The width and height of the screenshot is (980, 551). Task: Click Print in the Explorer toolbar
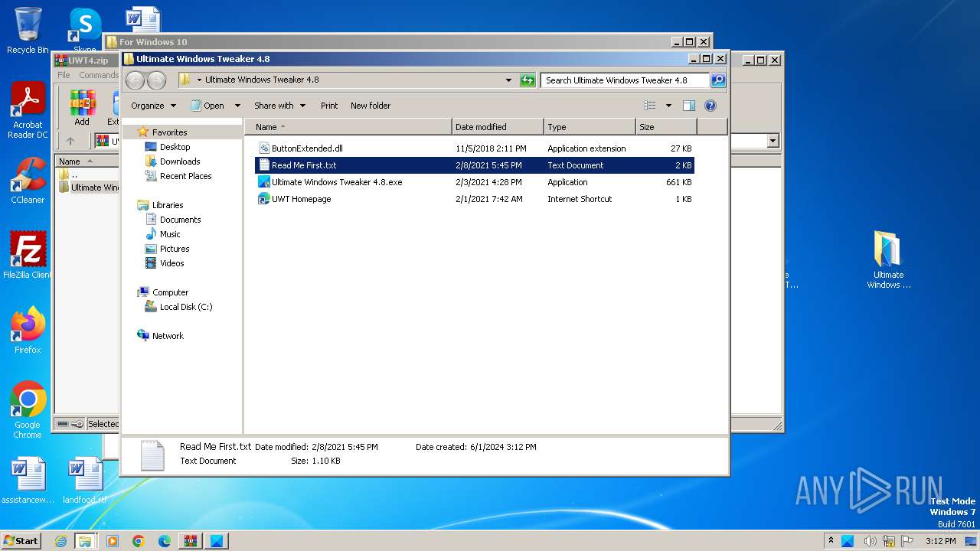tap(329, 106)
